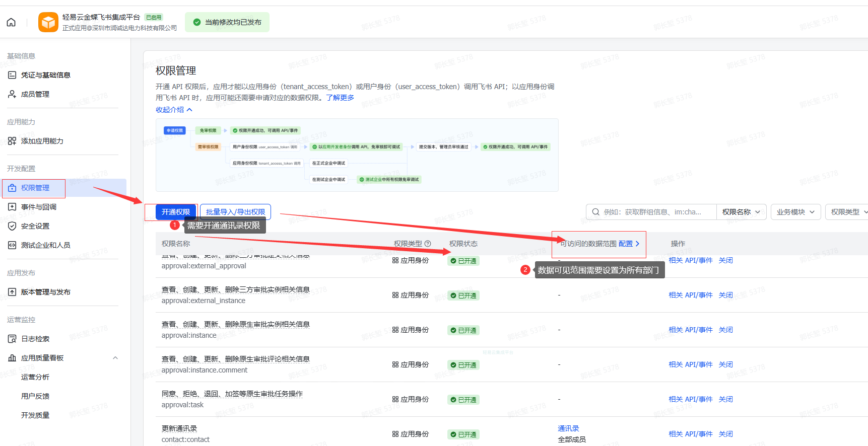Viewport: 868px width, 446px height.
Task: Click the approval:task permission code text
Action: pyautogui.click(x=182, y=405)
